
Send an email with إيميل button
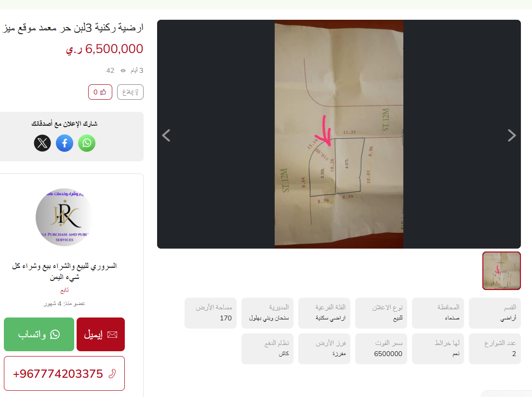pos(101,334)
